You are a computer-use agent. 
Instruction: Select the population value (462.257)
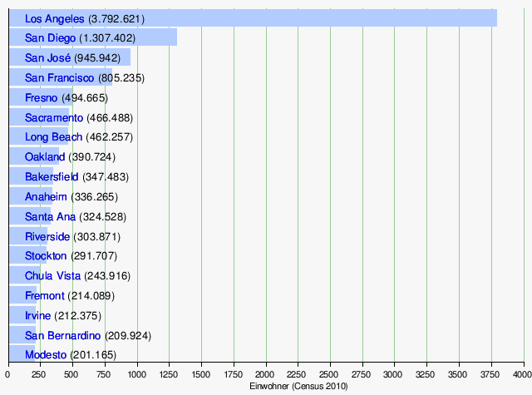(x=110, y=137)
